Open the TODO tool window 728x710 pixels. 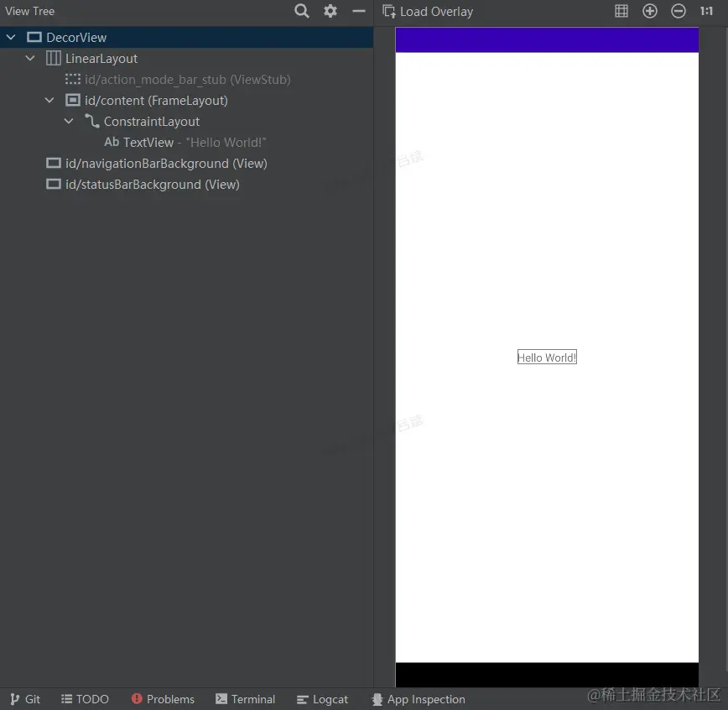coord(85,699)
